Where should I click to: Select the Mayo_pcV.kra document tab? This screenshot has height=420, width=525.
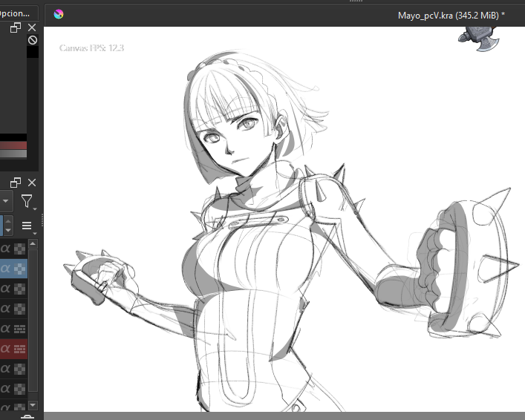[x=451, y=16]
